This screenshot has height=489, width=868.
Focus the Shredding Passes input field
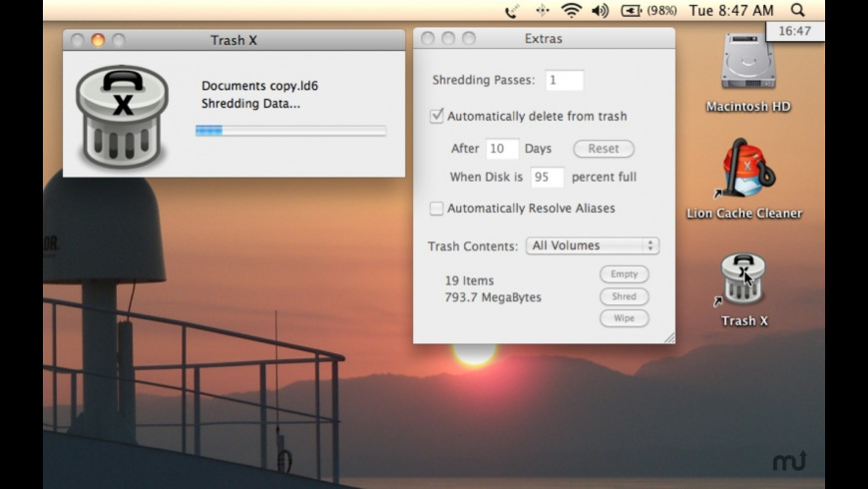[564, 80]
